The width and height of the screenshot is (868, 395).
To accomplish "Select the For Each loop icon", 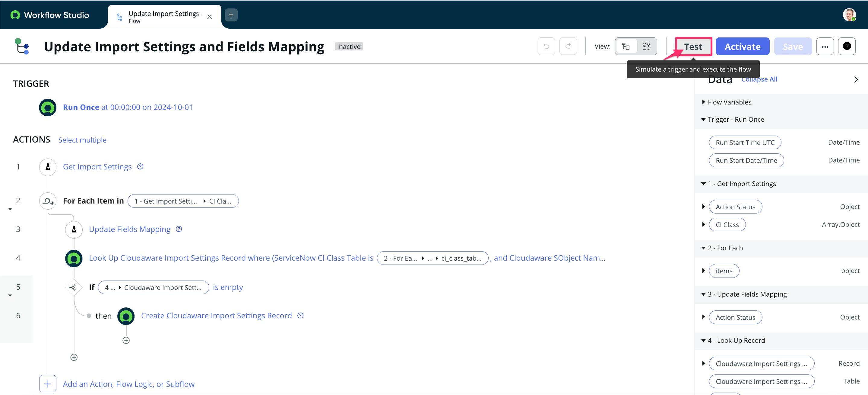I will 48,201.
